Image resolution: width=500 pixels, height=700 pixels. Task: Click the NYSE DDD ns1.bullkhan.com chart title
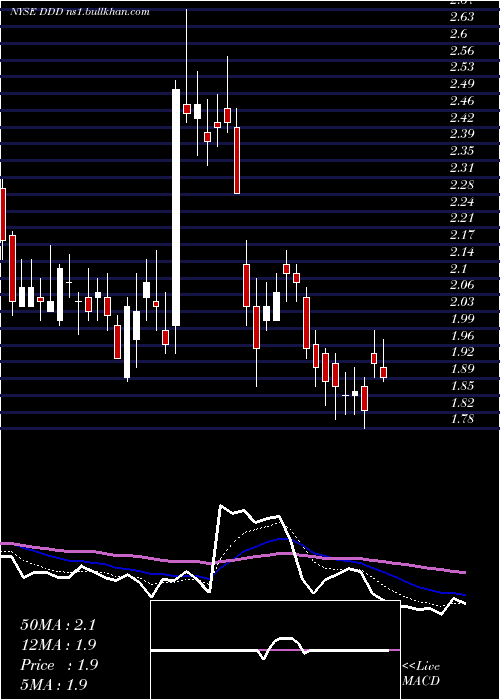[79, 12]
